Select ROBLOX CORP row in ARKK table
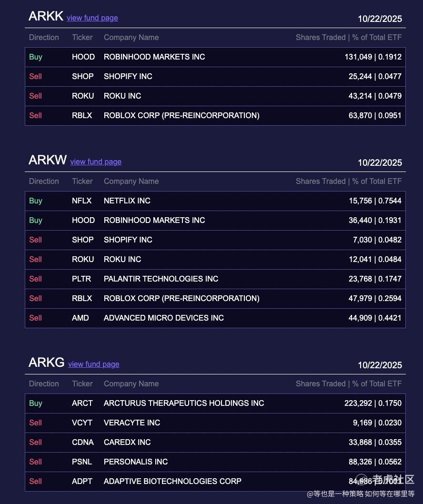The image size is (423, 504). 181,116
